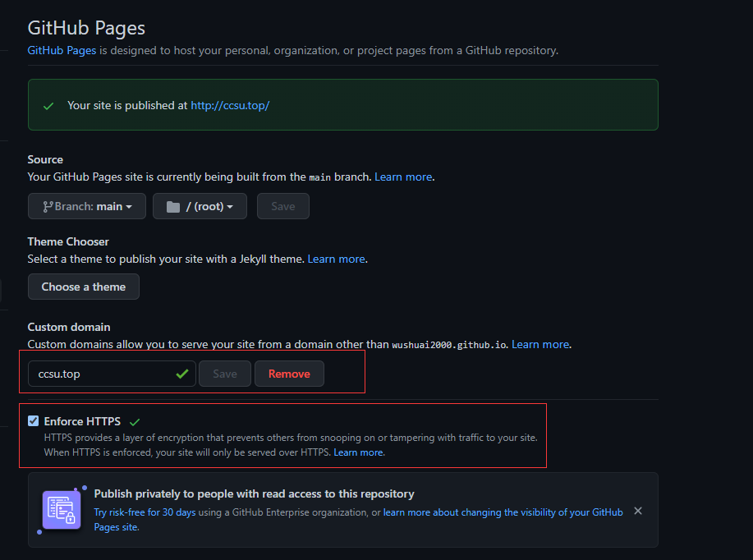Click the folder icon in root selector

(x=173, y=207)
